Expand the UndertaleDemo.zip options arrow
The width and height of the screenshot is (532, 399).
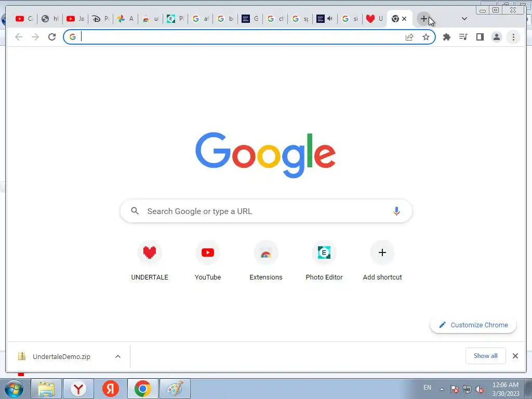(x=118, y=356)
